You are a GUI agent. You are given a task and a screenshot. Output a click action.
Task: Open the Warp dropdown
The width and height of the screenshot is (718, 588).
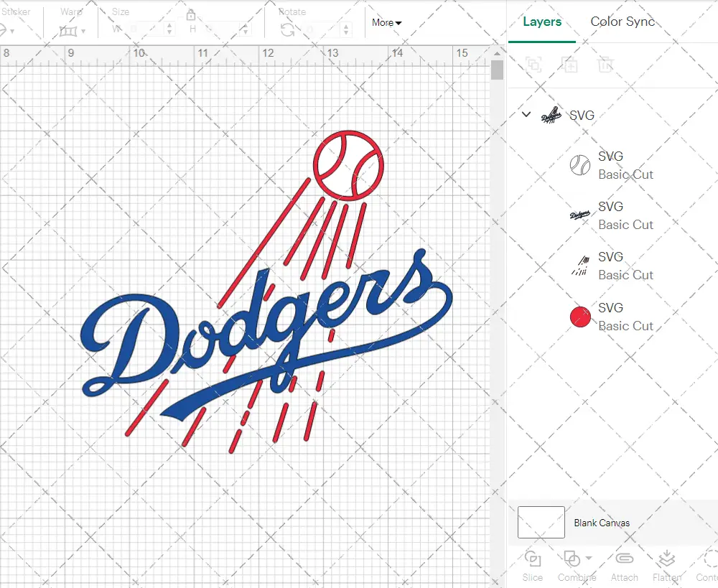coord(73,31)
